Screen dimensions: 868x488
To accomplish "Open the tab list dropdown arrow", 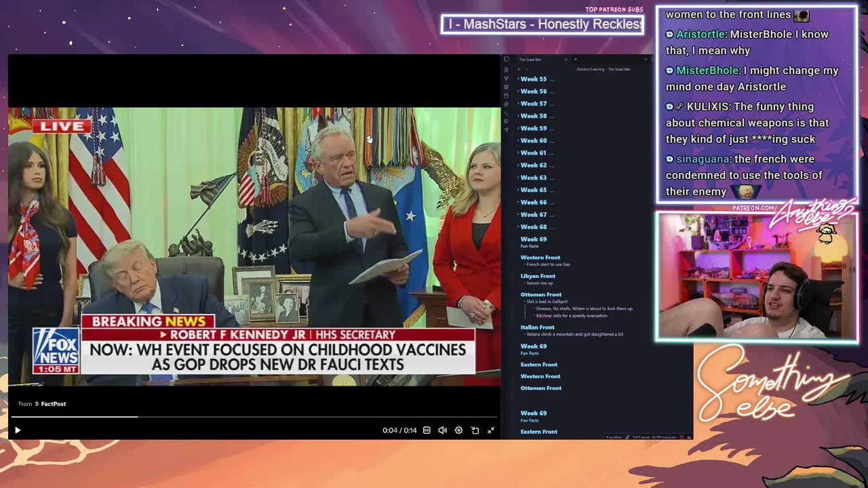I will (646, 60).
